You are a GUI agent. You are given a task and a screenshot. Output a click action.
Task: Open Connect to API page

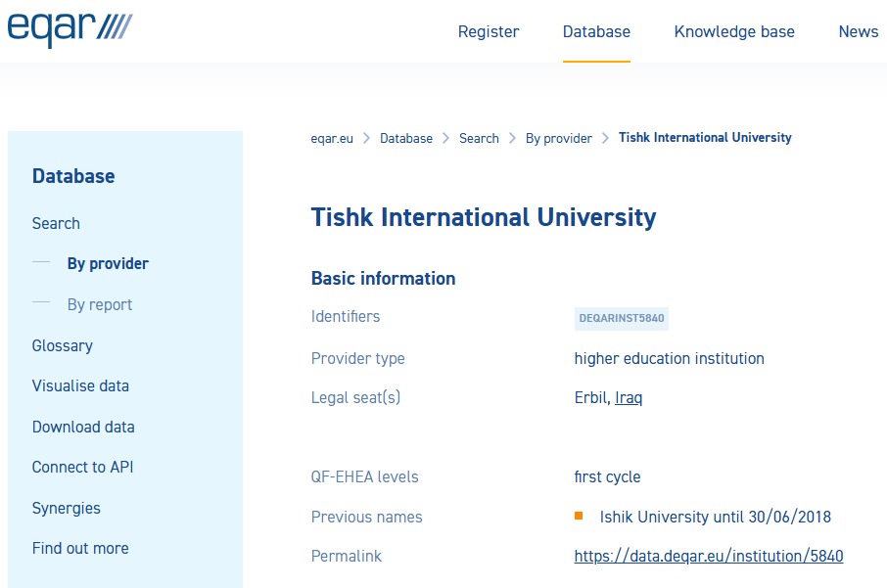click(82, 467)
